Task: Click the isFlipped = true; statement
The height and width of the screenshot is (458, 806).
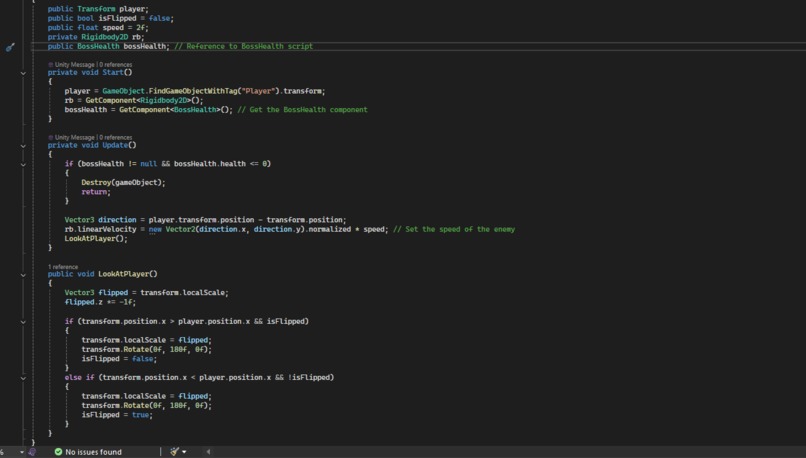Action: (117, 415)
